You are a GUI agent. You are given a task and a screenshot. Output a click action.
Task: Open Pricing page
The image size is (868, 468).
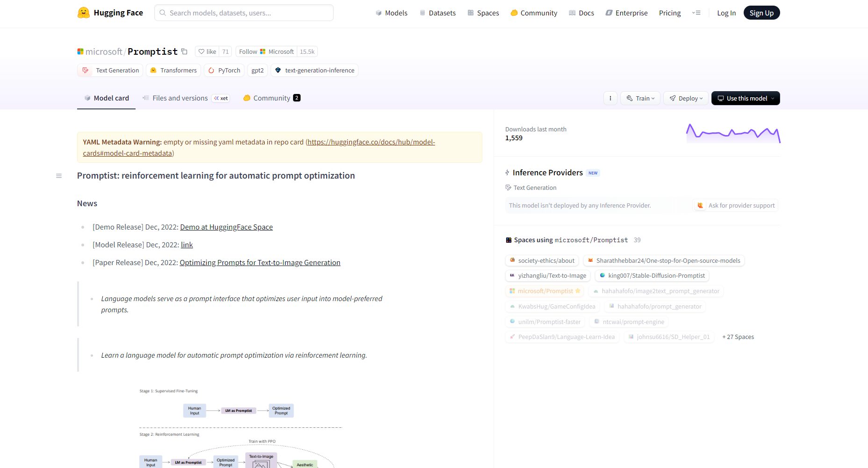pyautogui.click(x=670, y=13)
